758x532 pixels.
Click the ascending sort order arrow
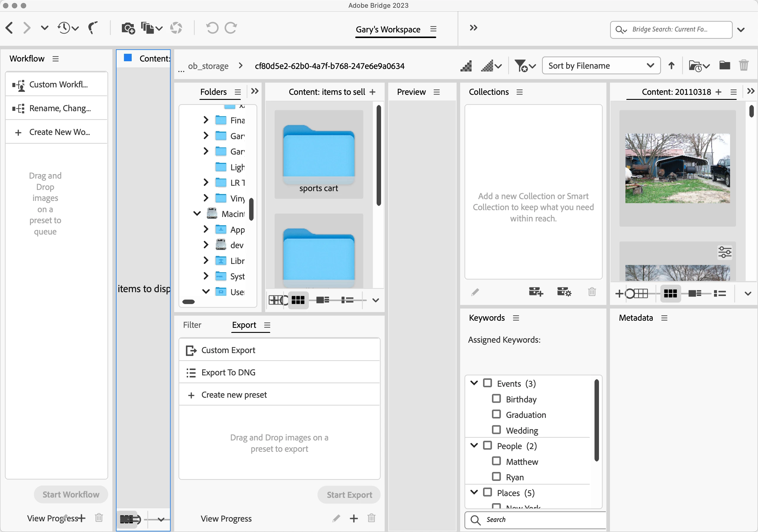[671, 66]
